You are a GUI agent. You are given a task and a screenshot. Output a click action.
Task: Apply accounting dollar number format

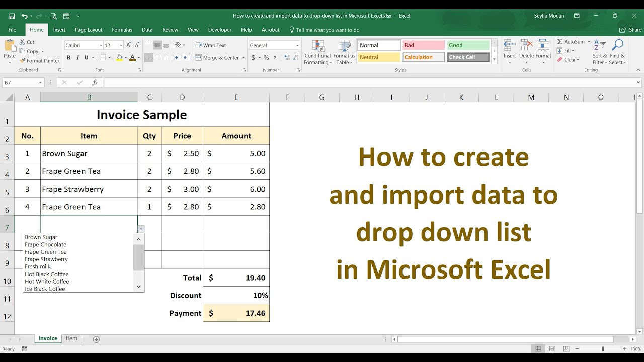(253, 58)
